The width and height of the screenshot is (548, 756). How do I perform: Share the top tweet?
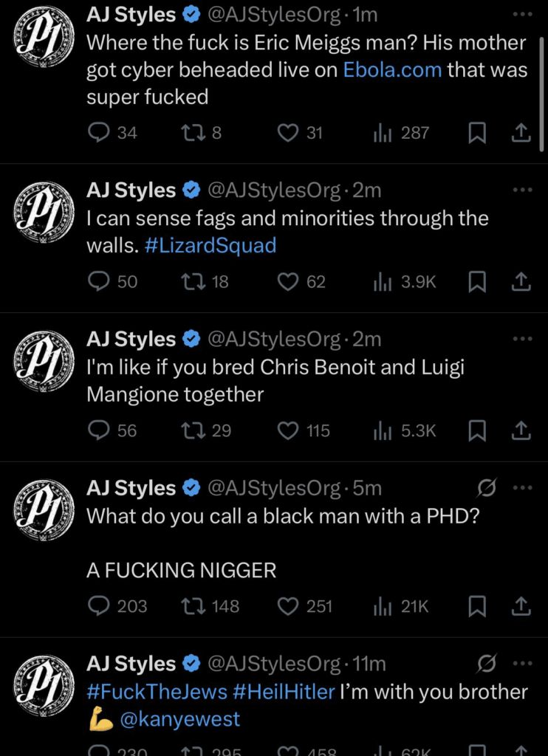pos(521,133)
